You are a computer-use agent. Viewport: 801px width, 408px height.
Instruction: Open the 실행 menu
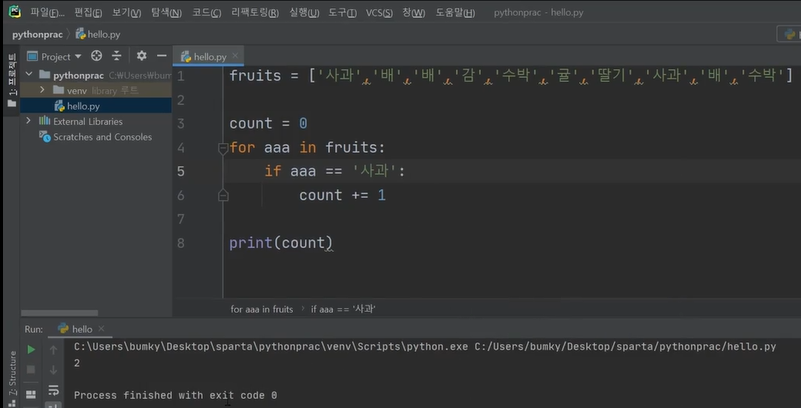[304, 13]
